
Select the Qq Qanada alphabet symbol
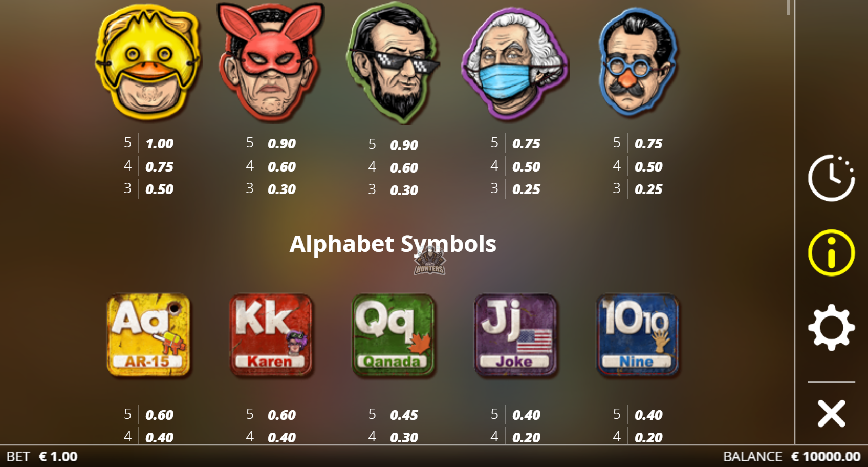(x=393, y=335)
